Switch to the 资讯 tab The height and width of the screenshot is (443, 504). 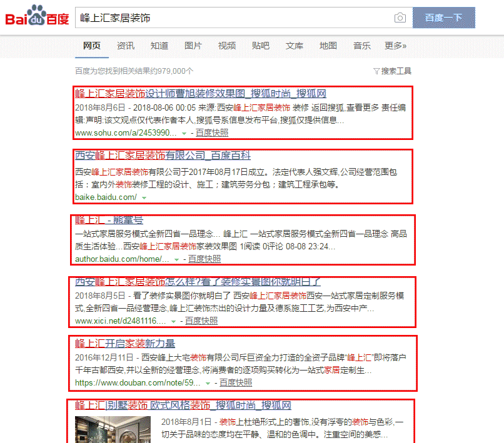126,46
